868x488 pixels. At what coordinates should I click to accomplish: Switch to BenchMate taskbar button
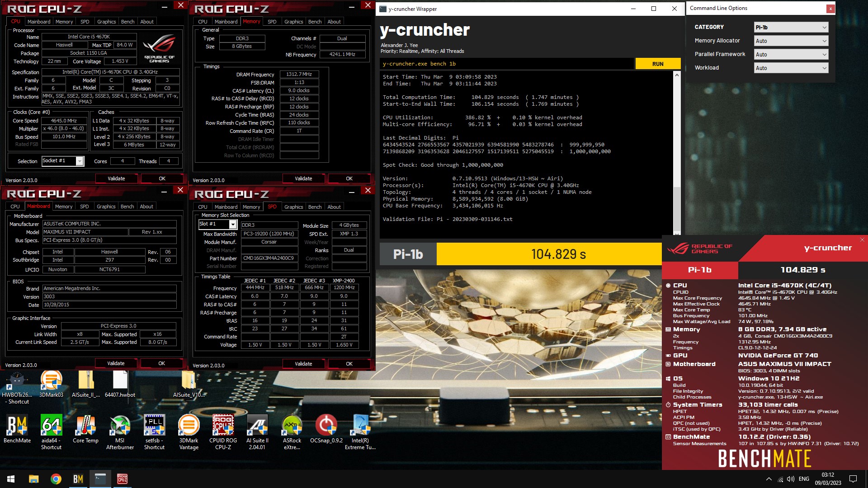tap(78, 479)
